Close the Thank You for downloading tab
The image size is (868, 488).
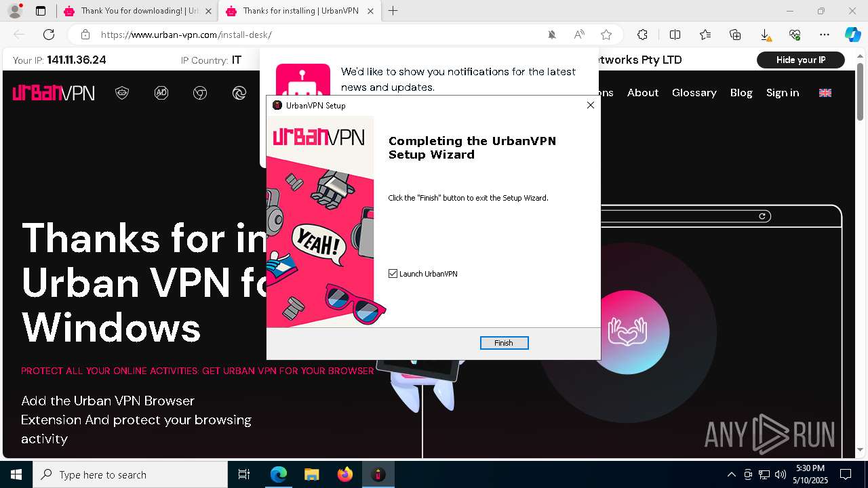[x=208, y=11]
